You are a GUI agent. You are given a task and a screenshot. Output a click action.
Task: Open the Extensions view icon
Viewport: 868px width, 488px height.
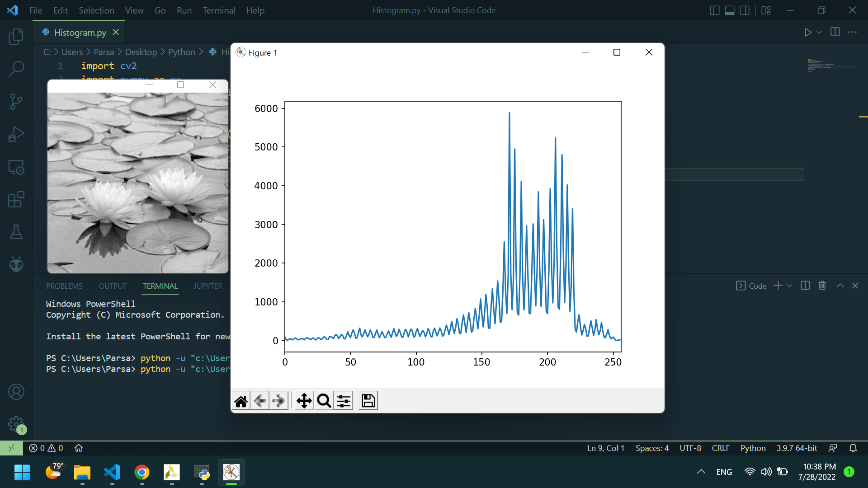click(16, 199)
